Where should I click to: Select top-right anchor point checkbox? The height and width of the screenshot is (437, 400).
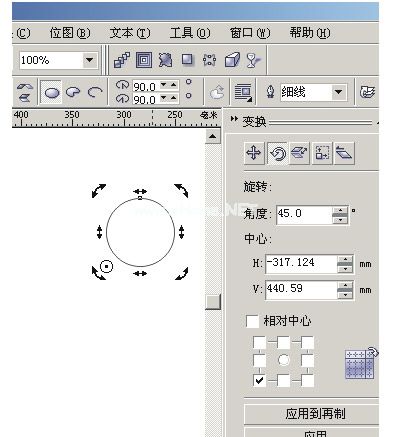click(x=307, y=342)
